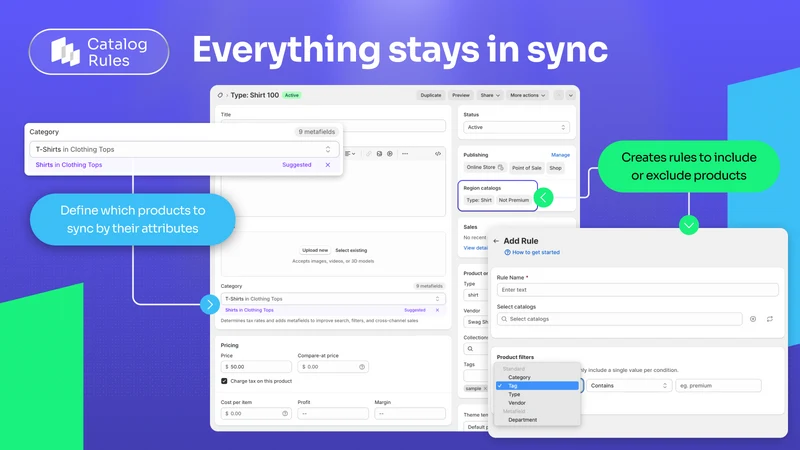Click the Not Premium catalog tag
Viewport: 800px width, 450px height.
pyautogui.click(x=514, y=201)
